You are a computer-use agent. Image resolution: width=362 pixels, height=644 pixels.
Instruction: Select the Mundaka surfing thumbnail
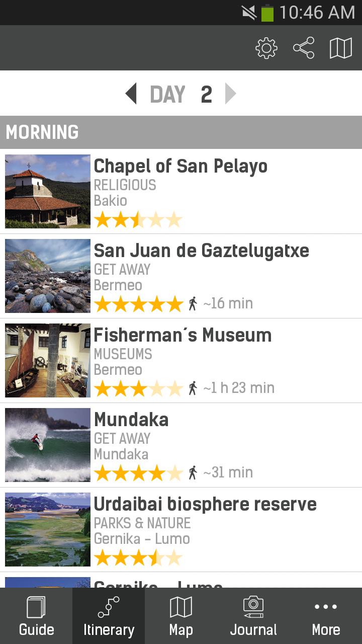point(48,445)
